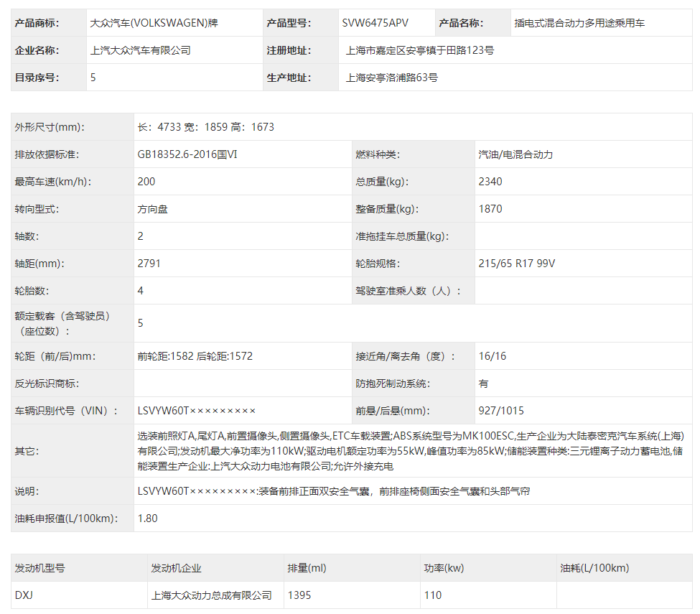Viewport: 700px width, 614px height.
Task: Click engine maker 上海大众动力总成有限公司
Action: pos(212,595)
